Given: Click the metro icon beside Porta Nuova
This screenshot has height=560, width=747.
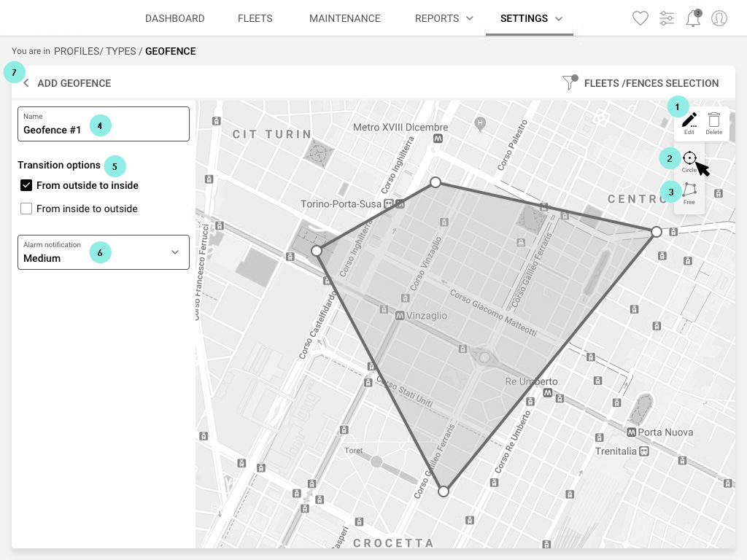Looking at the screenshot, I should [x=632, y=432].
